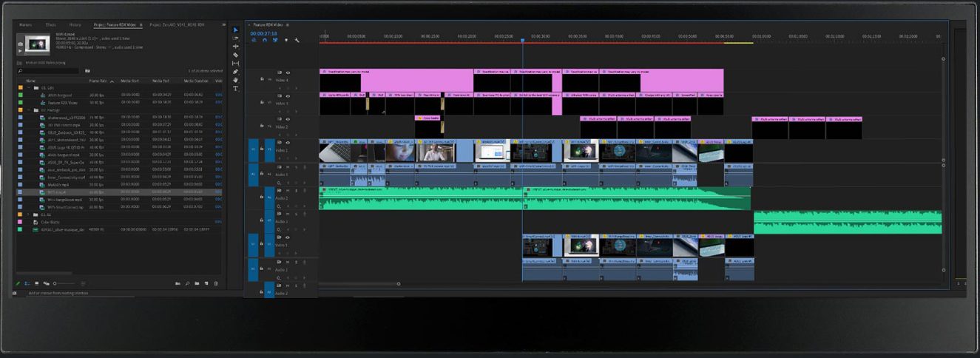Screen dimensions: 980x358
Task: Click the Frame Rate column sort arrow
Action: tap(112, 81)
